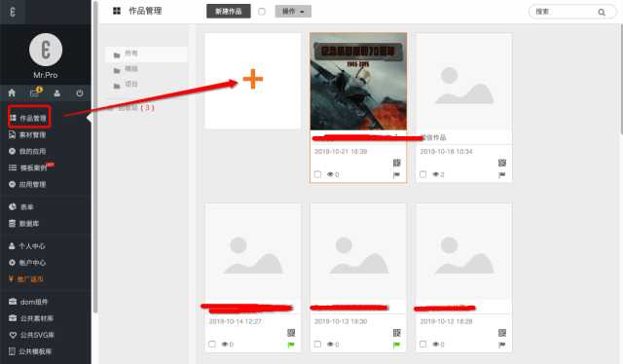This screenshot has height=364, width=623.
Task: Open the 微信作品 placeholder thumbnail
Action: [463, 82]
